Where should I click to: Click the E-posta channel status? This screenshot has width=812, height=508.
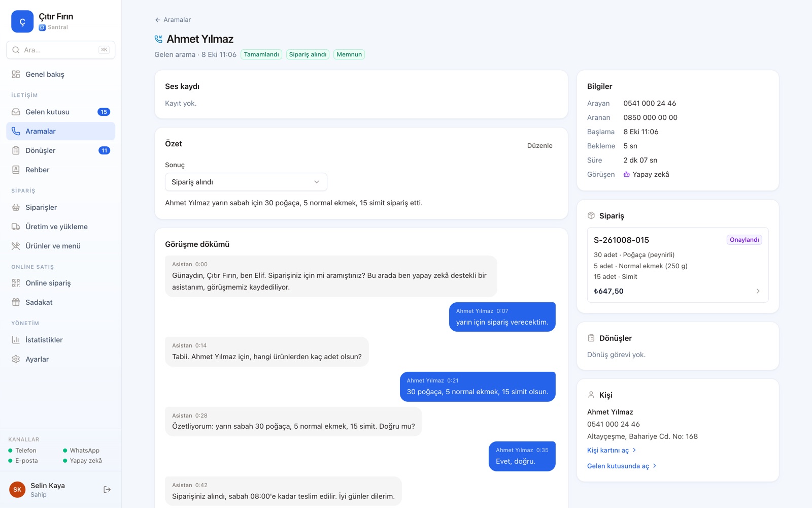(x=23, y=461)
